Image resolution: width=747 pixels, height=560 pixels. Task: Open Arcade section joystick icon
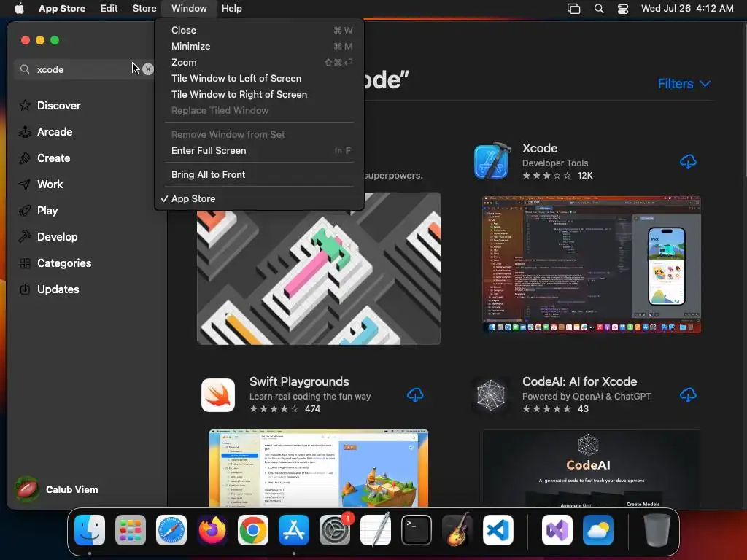pyautogui.click(x=25, y=131)
